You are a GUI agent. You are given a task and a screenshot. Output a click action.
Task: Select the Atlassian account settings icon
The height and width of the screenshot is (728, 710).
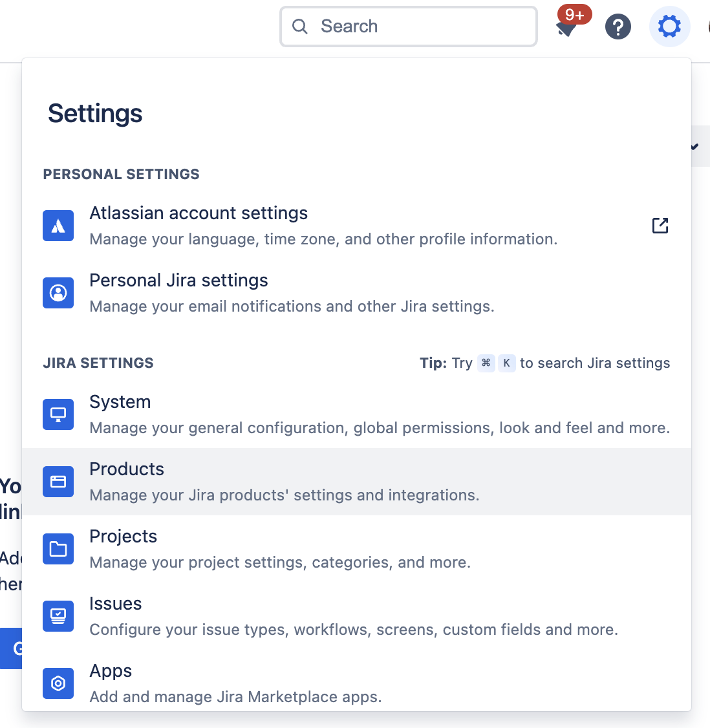click(x=58, y=226)
